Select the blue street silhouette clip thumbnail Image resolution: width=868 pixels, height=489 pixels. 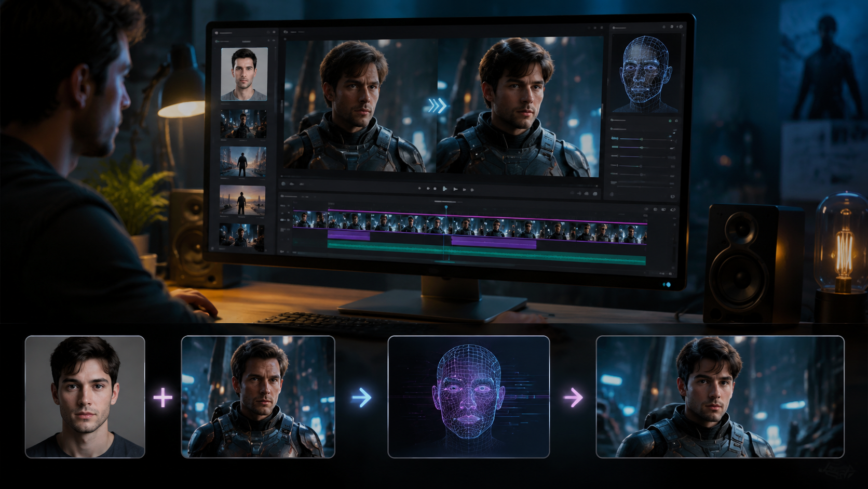point(242,162)
